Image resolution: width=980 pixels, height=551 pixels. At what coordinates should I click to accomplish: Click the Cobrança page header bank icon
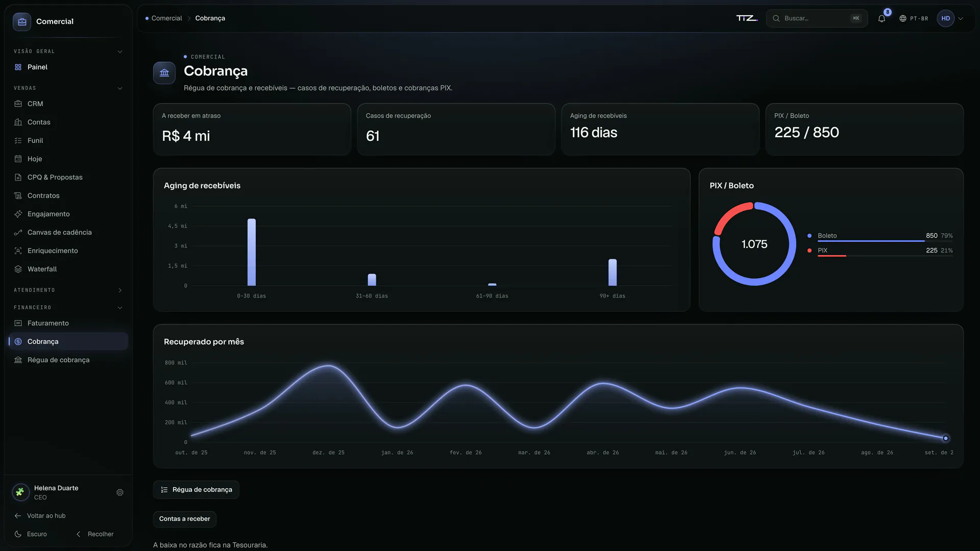pyautogui.click(x=164, y=73)
